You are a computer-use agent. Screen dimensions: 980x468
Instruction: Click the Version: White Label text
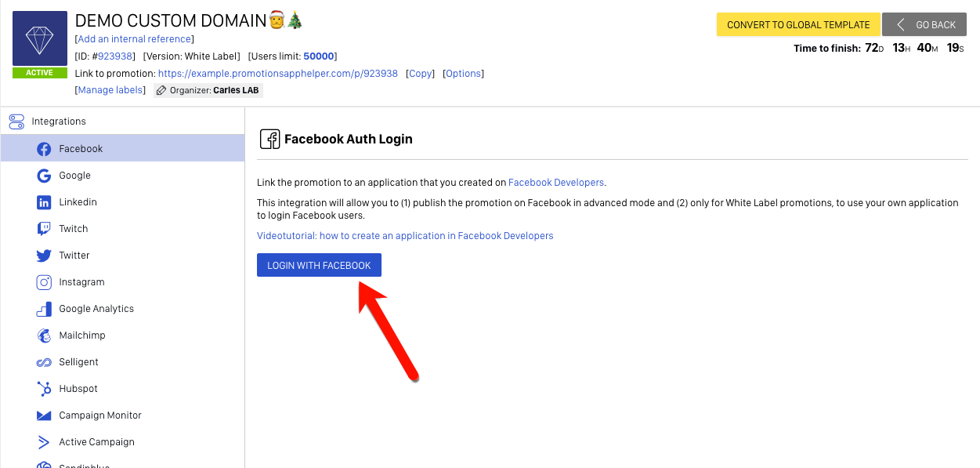192,56
